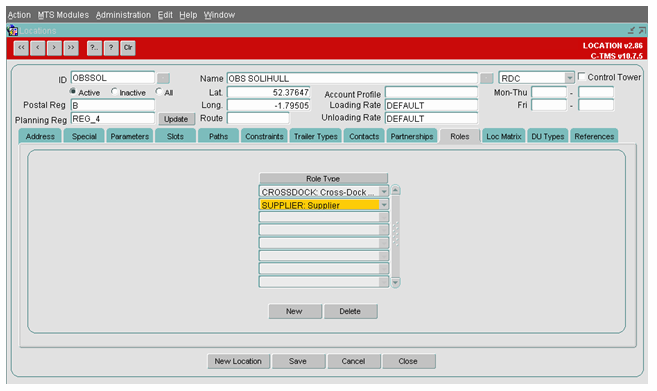This screenshot has width=657, height=391.
Task: Switch to the Contacts tab
Action: coord(364,136)
